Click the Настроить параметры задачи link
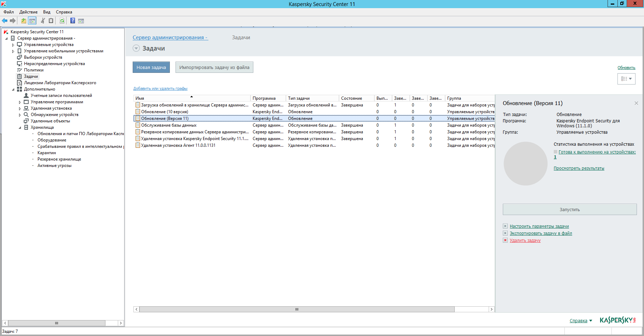 pyautogui.click(x=539, y=226)
